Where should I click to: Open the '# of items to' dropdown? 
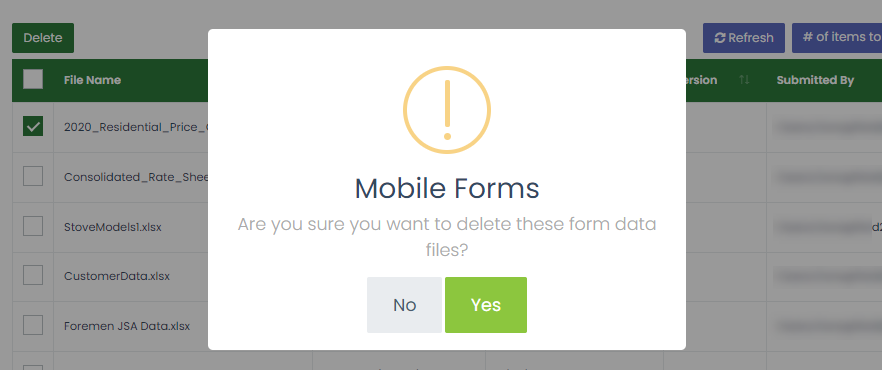(x=837, y=38)
